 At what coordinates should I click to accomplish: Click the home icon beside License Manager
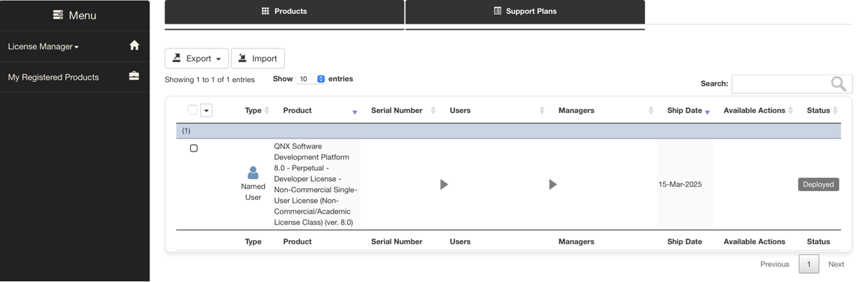(134, 46)
